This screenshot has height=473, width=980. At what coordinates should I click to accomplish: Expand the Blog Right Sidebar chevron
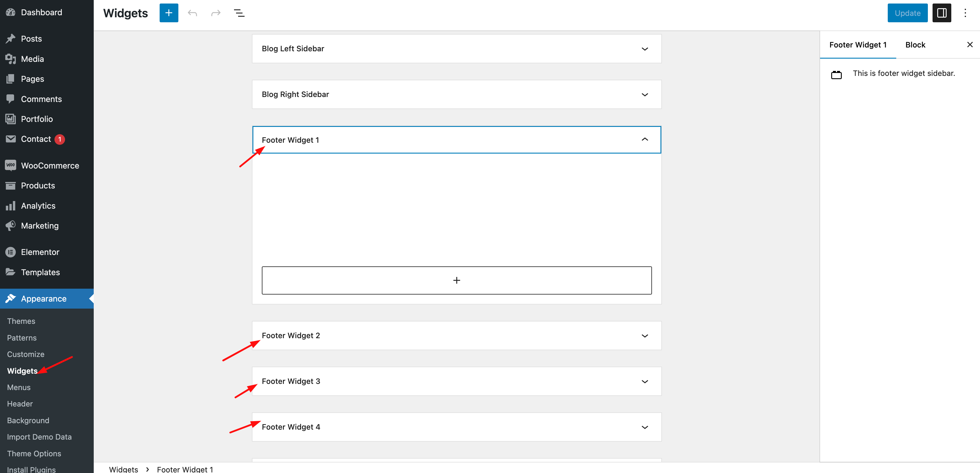644,94
